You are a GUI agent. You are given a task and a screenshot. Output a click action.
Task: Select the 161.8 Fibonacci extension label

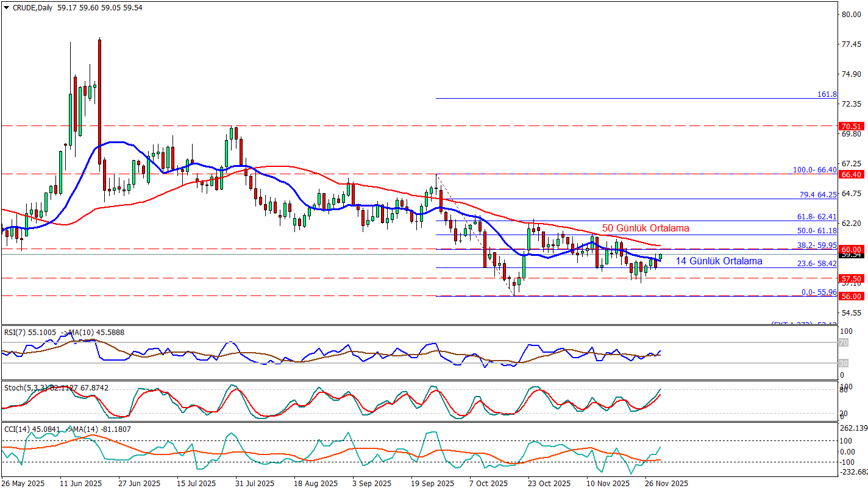[827, 95]
